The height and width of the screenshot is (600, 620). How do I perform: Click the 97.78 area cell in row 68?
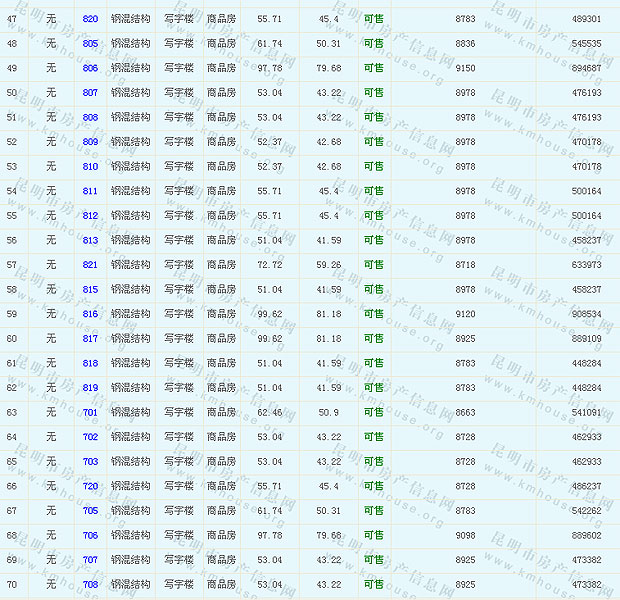click(269, 535)
